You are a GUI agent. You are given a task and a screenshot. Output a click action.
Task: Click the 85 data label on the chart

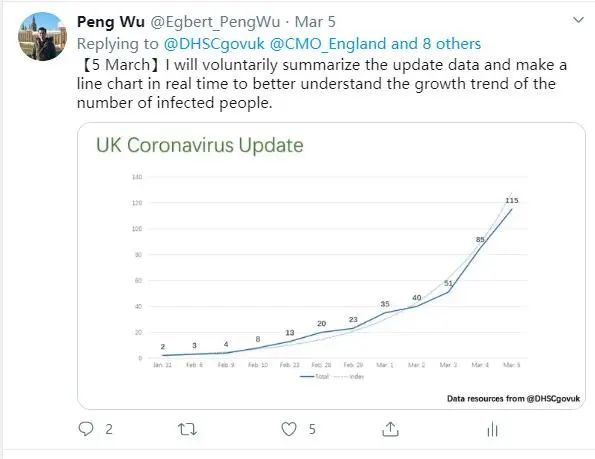pos(480,240)
